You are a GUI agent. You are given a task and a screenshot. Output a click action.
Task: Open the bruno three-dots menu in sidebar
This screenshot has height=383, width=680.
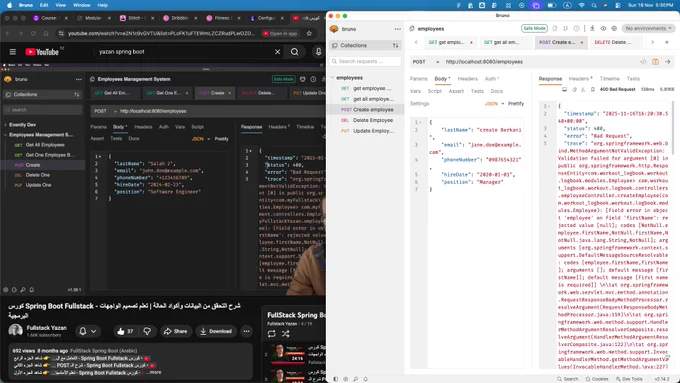click(398, 29)
